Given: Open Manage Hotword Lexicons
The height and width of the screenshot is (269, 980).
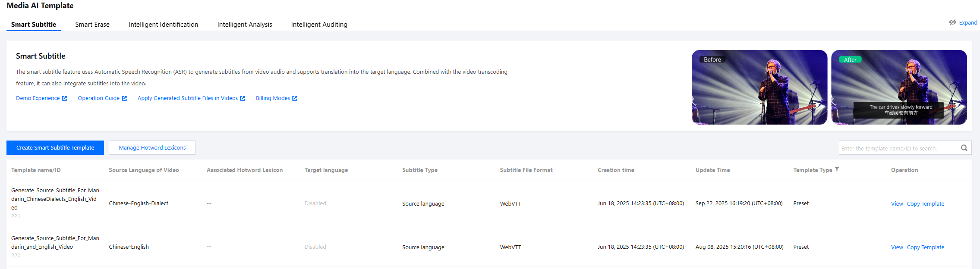Looking at the screenshot, I should 152,147.
